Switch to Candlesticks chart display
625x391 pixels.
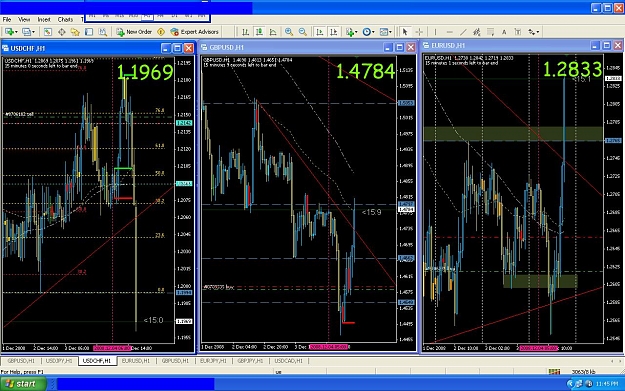(259, 32)
